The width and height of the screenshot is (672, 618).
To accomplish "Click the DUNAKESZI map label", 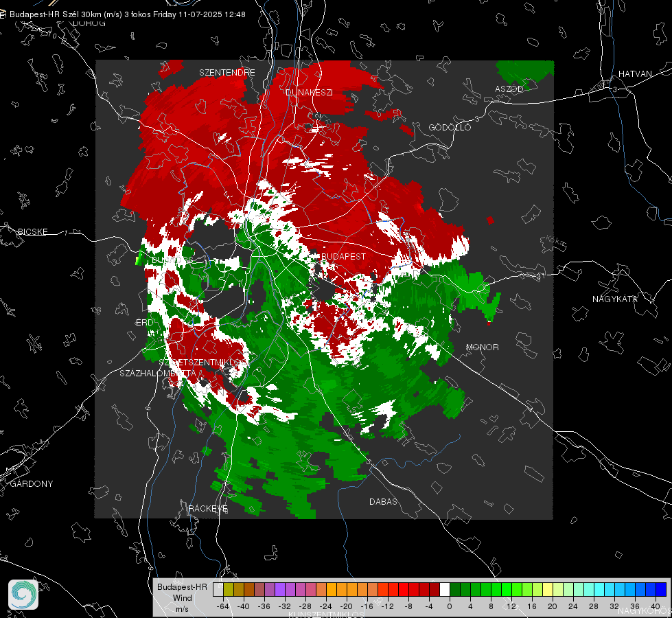I will pyautogui.click(x=309, y=93).
